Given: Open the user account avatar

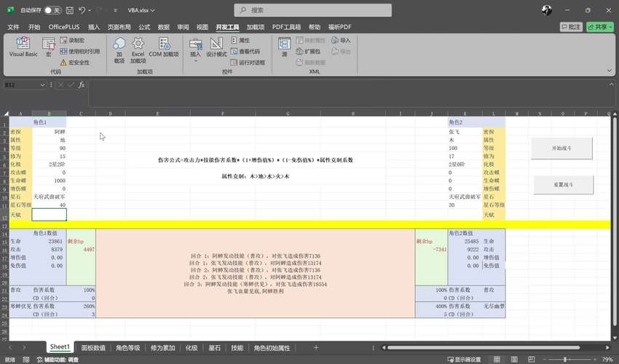Looking at the screenshot, I should pyautogui.click(x=547, y=10).
